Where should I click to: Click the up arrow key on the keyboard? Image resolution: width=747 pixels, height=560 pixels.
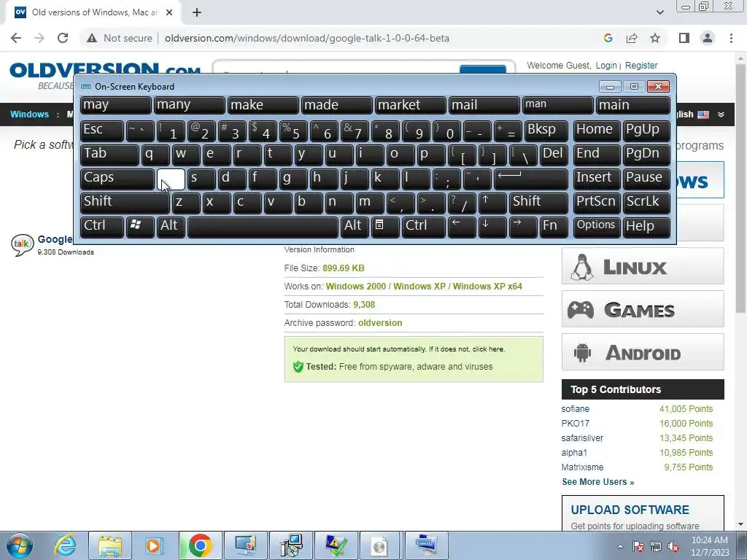tap(492, 203)
